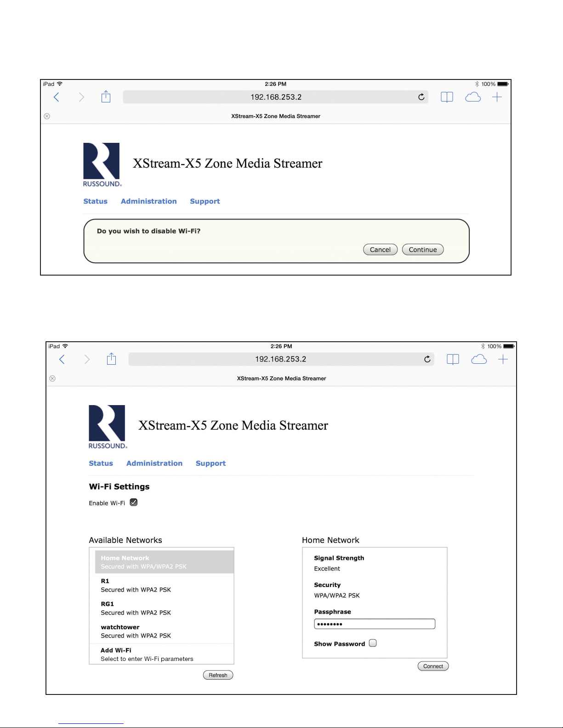The image size is (563, 728).
Task: Open the share icon in the upper Safari window
Action: [x=106, y=96]
